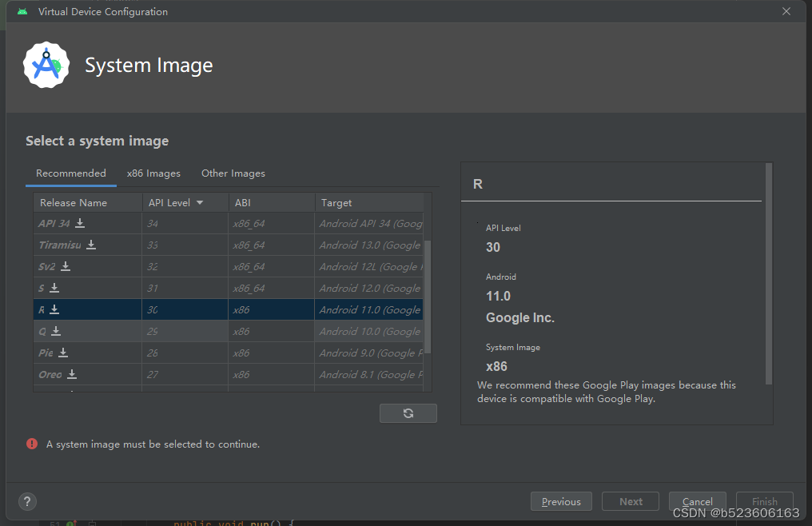This screenshot has width=812, height=526.
Task: Switch to the Recommended tab
Action: [71, 173]
